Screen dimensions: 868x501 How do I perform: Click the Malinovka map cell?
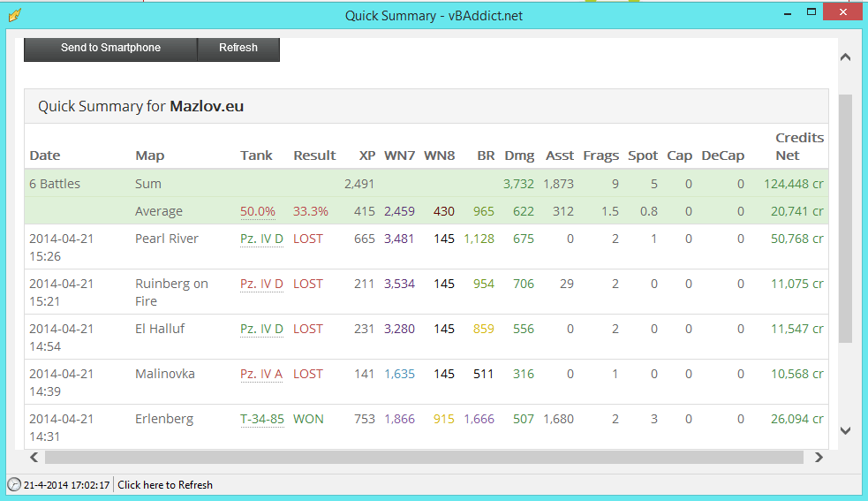[x=165, y=374]
